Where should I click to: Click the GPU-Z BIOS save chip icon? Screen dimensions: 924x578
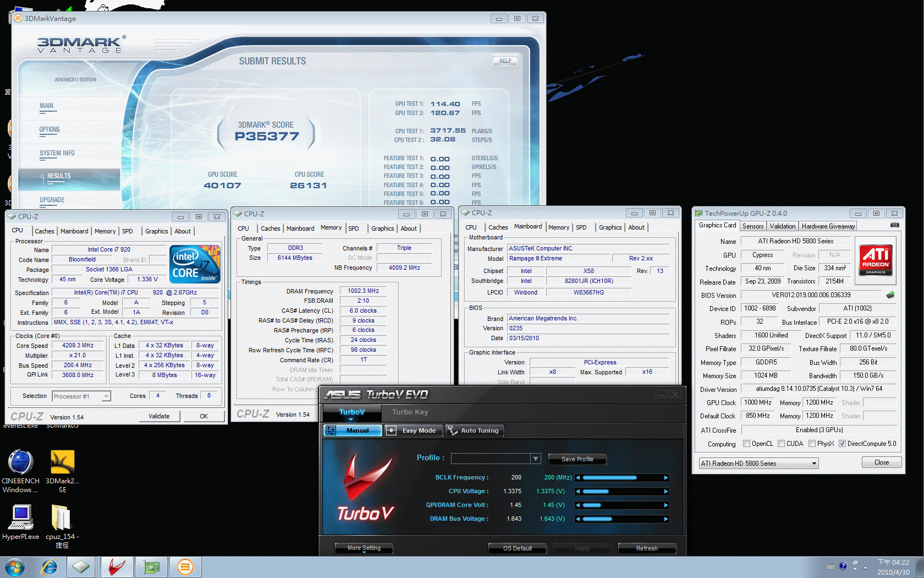tap(890, 295)
